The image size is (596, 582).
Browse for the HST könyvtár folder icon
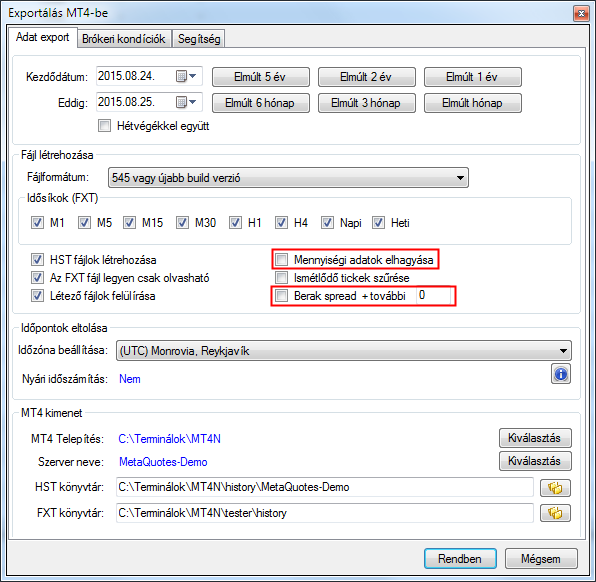555,488
